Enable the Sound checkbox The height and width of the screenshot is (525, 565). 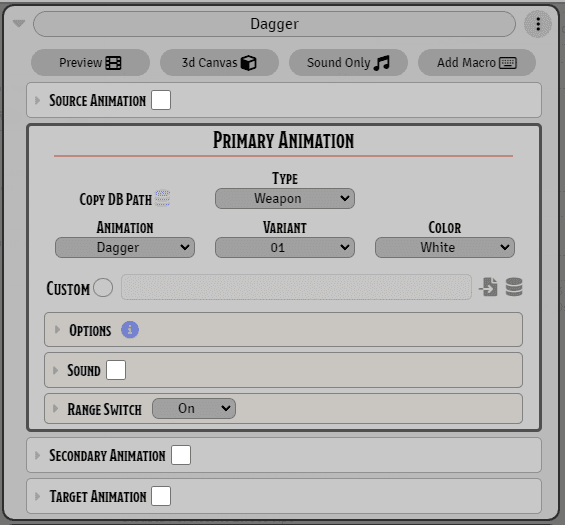coord(116,370)
